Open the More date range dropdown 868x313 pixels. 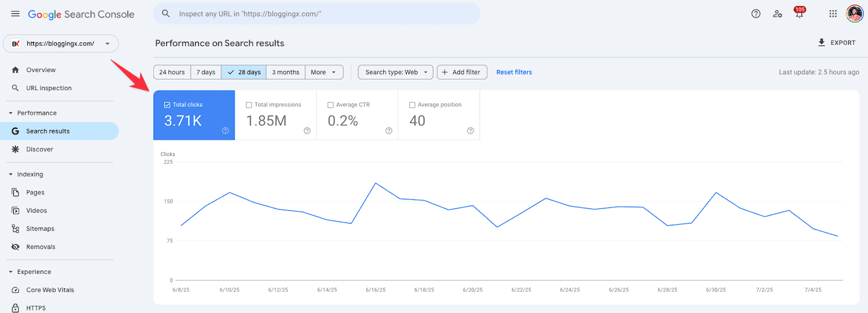(324, 72)
